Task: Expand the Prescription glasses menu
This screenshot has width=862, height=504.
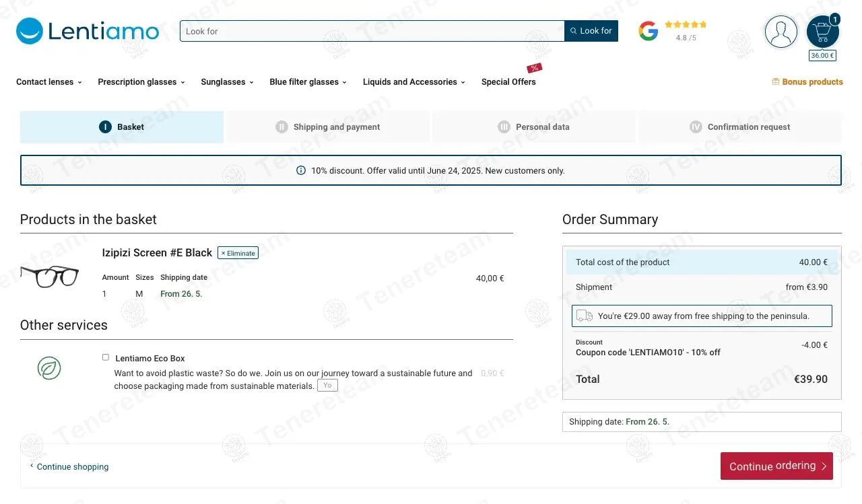Action: [141, 82]
